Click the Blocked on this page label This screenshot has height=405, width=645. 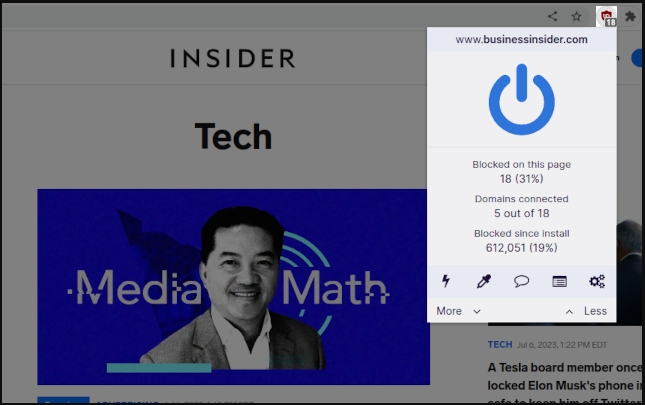pos(522,164)
